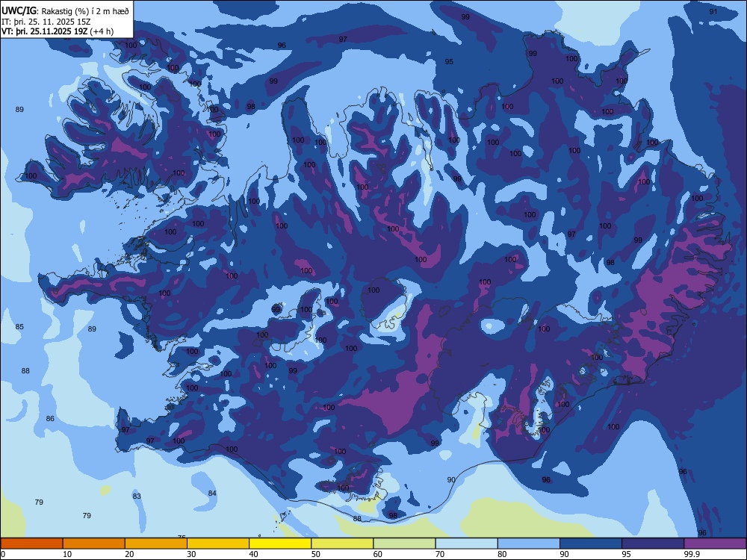Click the legend tick label '70'

[x=440, y=554]
